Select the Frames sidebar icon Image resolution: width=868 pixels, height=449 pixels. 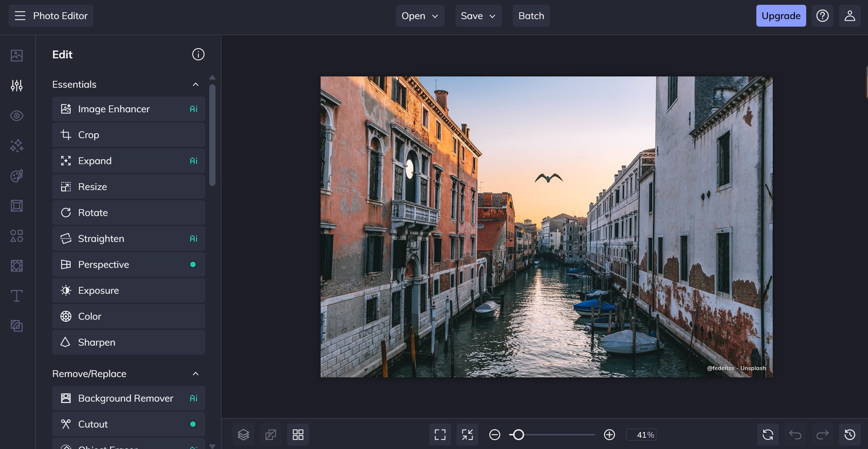click(16, 206)
